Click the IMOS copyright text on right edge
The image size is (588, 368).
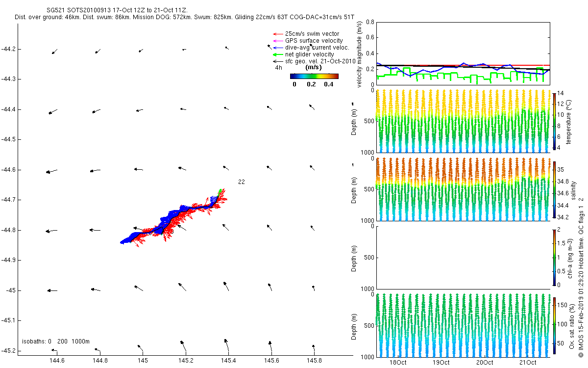(581, 276)
